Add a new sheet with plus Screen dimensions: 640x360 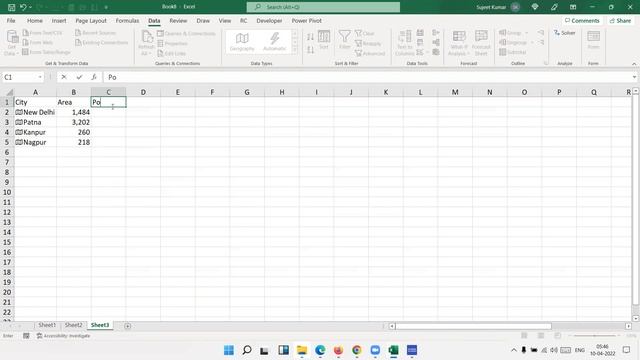pos(127,326)
